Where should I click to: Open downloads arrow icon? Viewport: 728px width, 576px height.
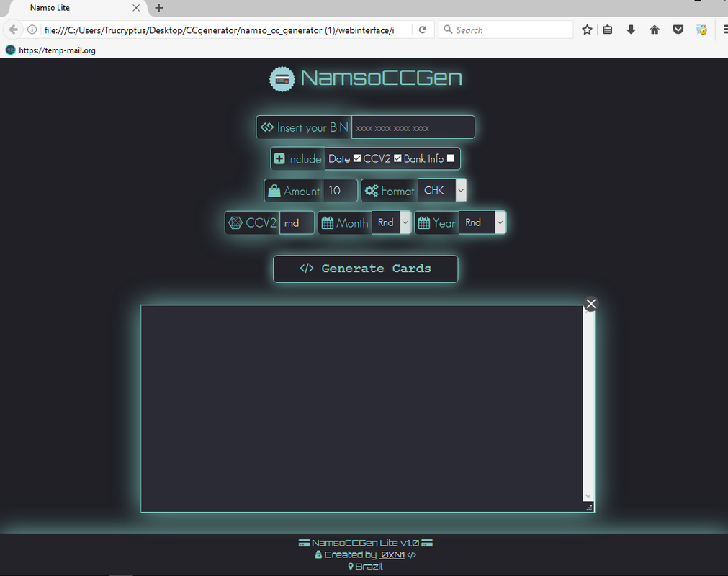tap(631, 30)
